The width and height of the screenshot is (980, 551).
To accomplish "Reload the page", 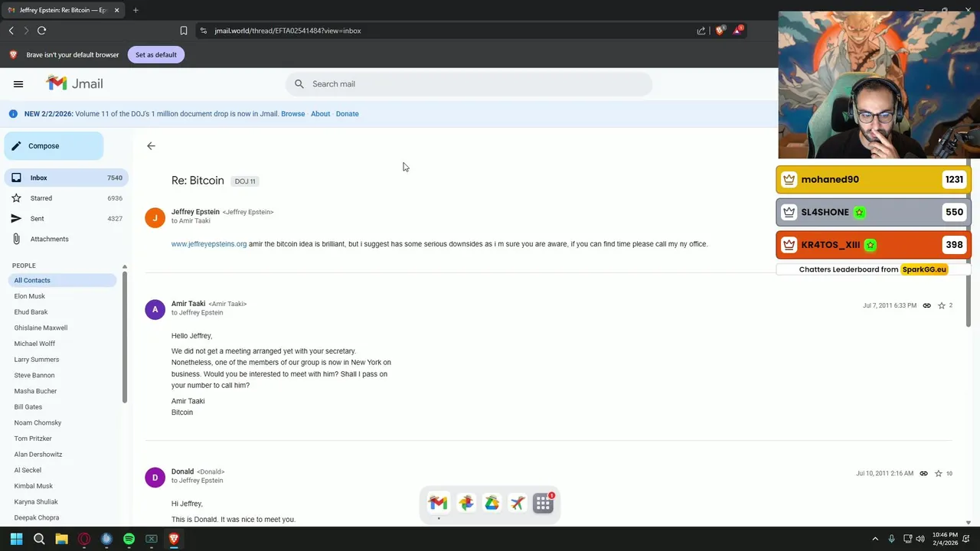I will [41, 31].
